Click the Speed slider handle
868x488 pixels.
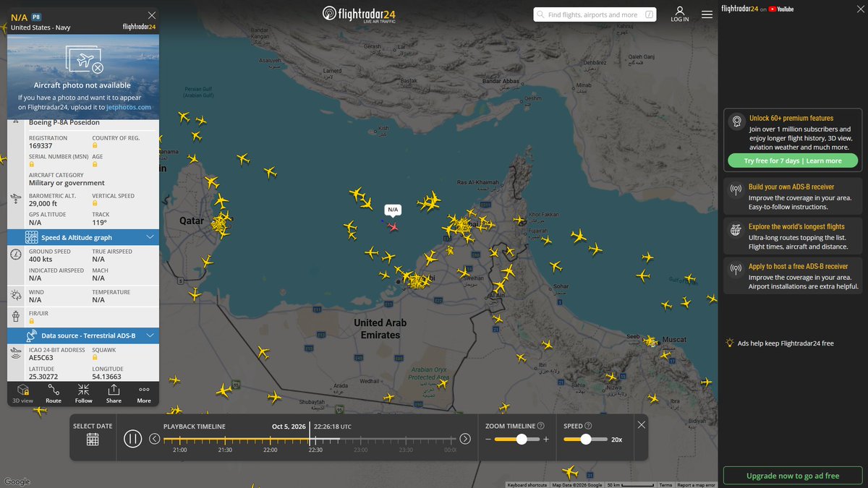pos(586,439)
